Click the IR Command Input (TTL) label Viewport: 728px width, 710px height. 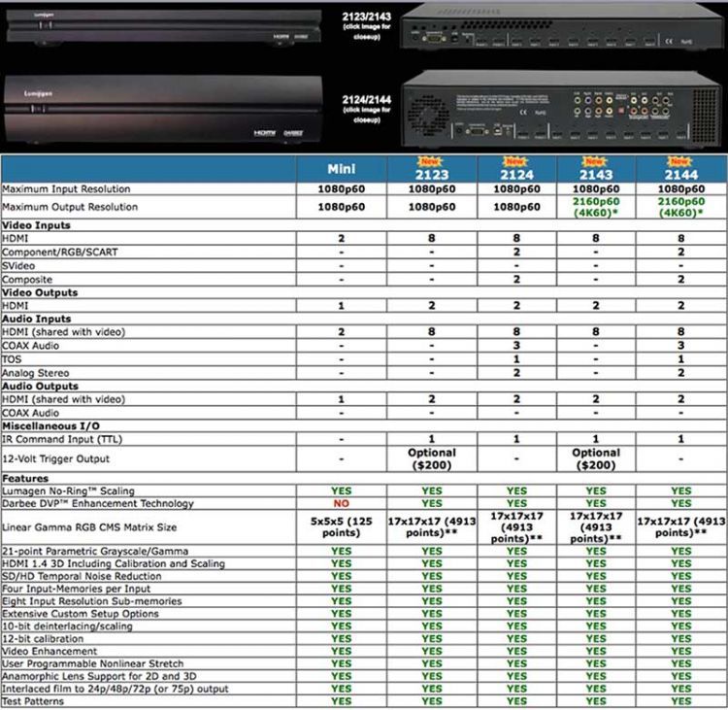point(62,440)
